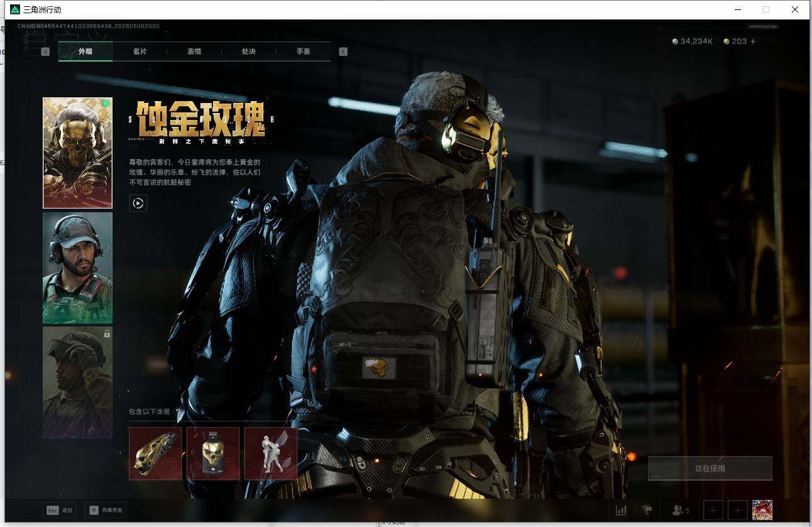This screenshot has height=527, width=812.
Task: Switch to the 外观 tab
Action: coord(85,52)
